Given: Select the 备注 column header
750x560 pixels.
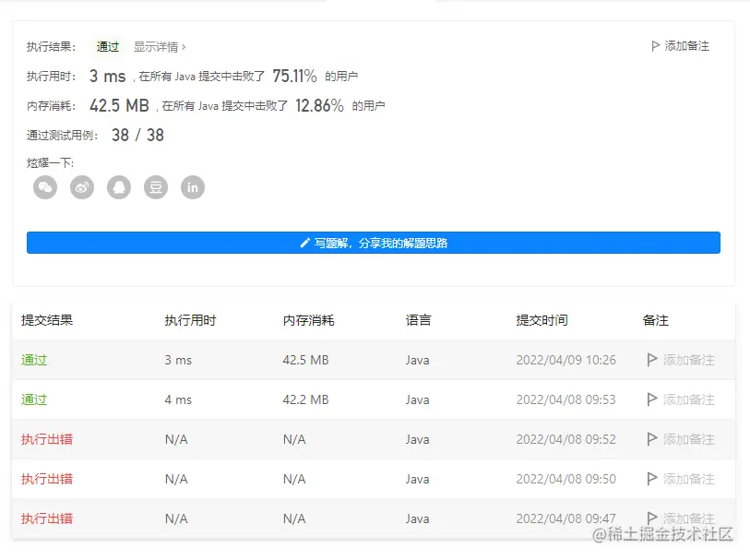Looking at the screenshot, I should (656, 320).
